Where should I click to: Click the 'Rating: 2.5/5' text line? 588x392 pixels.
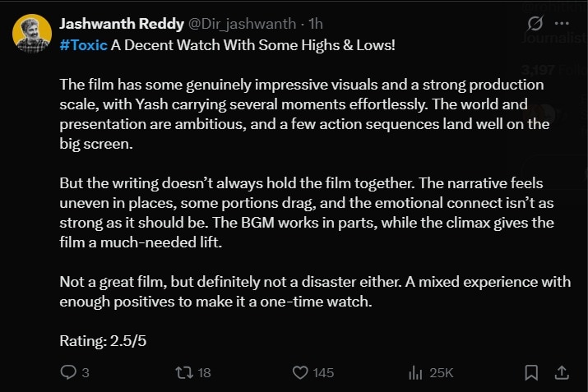pos(103,341)
